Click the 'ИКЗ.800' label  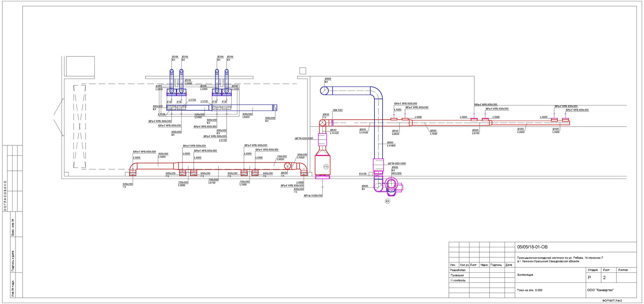(x=397, y=173)
